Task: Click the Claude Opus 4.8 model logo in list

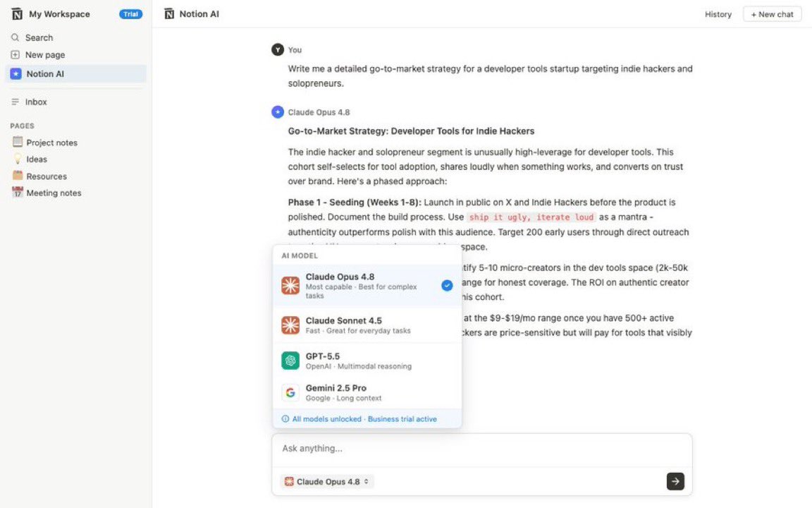Action: [x=290, y=286]
